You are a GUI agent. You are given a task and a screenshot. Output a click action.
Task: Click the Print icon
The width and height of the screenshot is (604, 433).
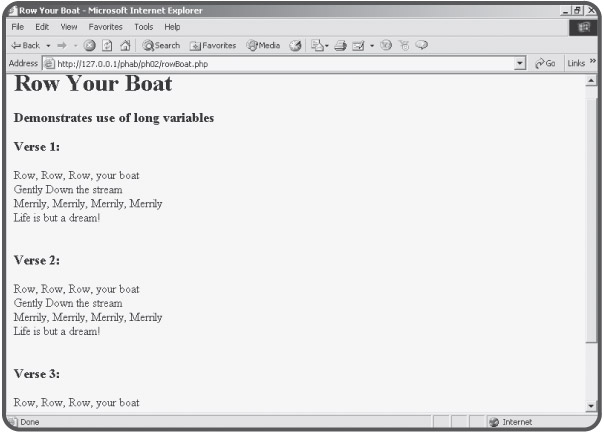[x=338, y=46]
